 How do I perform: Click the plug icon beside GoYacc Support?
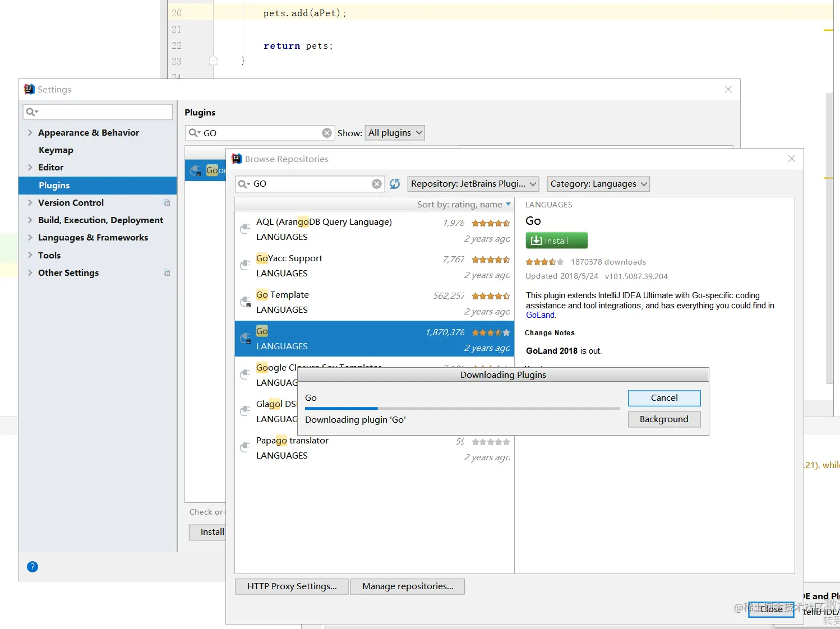click(x=245, y=265)
